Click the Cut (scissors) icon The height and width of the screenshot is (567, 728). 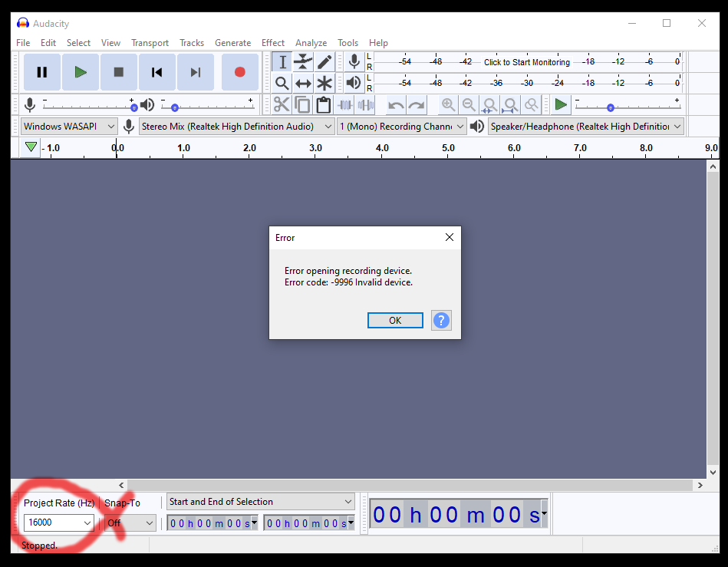pos(282,105)
